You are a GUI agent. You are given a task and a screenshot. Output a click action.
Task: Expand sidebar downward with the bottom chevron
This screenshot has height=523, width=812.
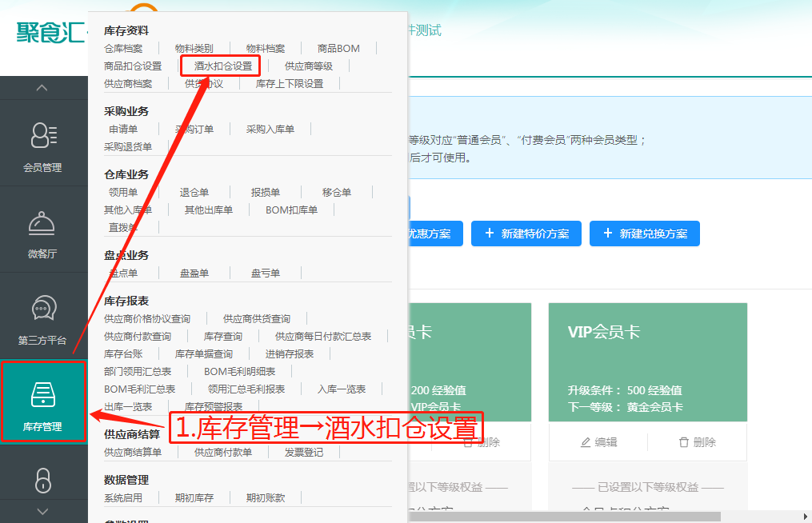point(42,511)
